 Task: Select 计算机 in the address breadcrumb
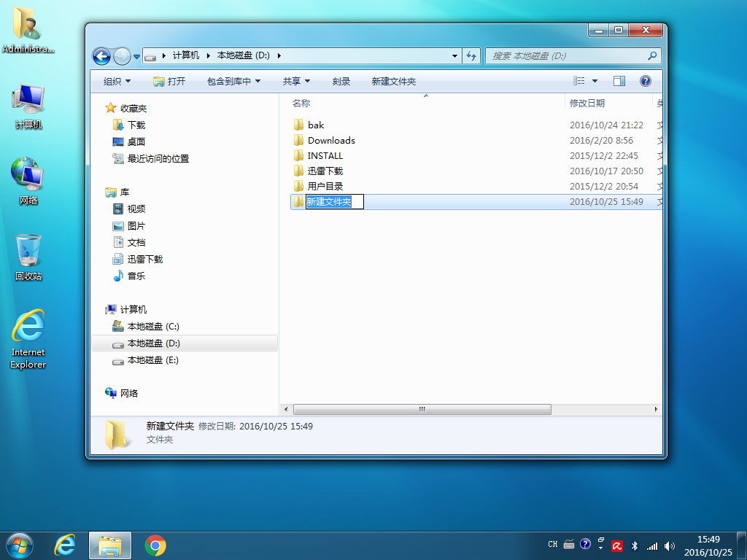(186, 55)
